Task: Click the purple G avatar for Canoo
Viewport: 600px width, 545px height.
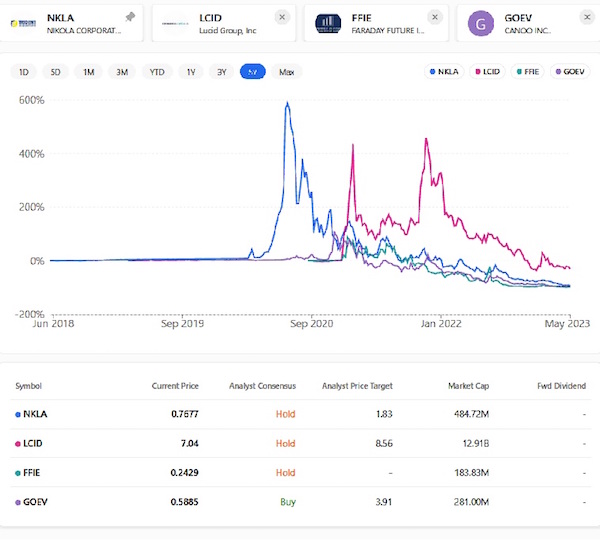Action: click(481, 24)
